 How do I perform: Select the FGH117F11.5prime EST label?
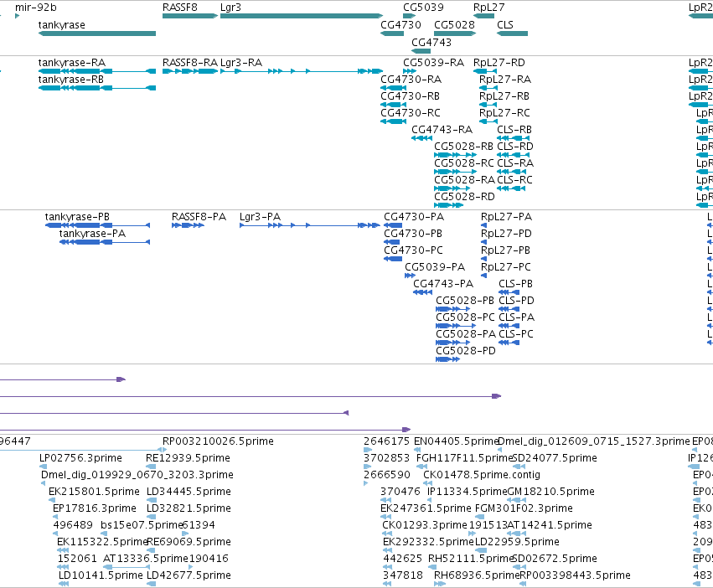[464, 458]
